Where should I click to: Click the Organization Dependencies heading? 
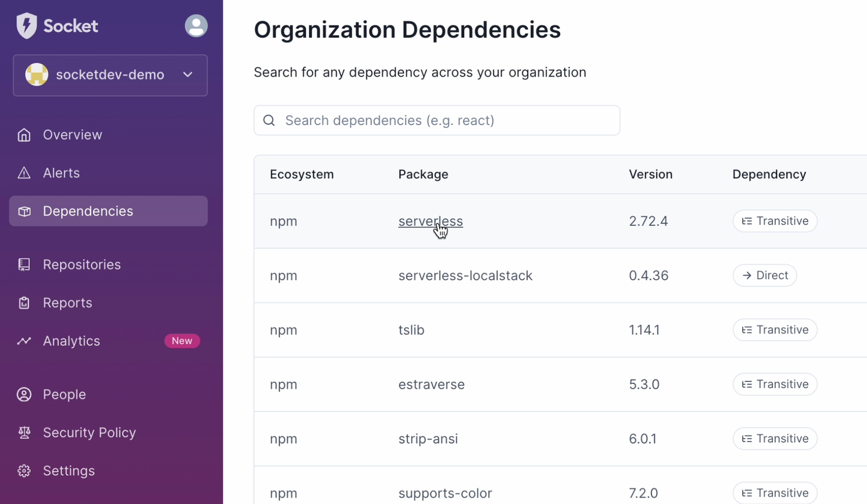click(x=407, y=30)
